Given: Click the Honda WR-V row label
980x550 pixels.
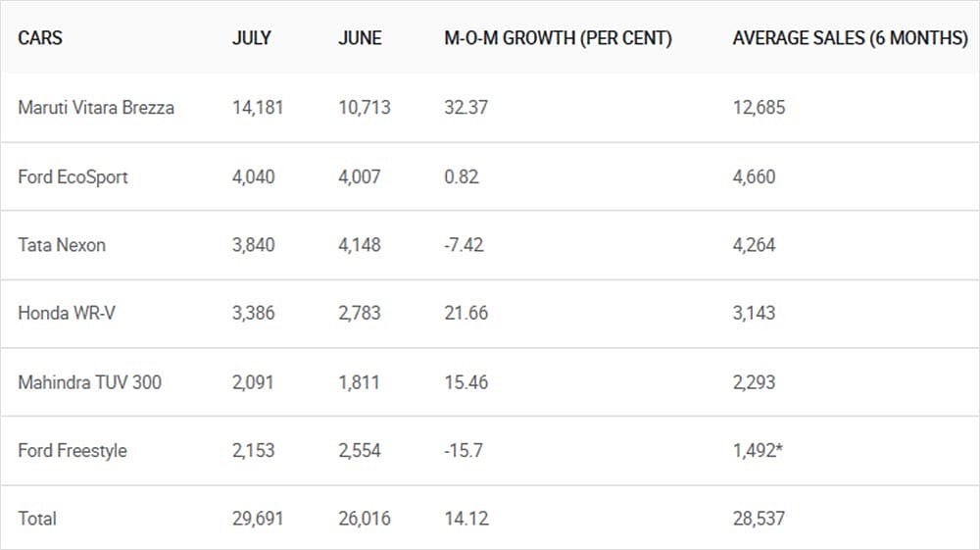Looking at the screenshot, I should pos(67,313).
